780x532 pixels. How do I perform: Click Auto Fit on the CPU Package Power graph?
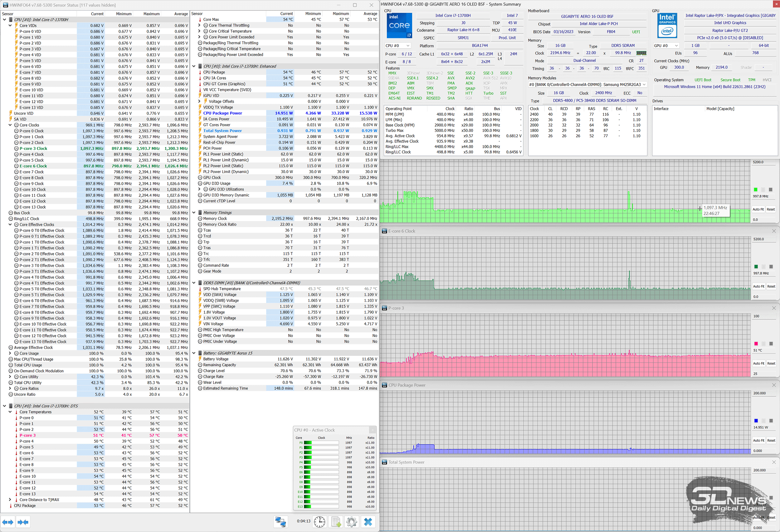pyautogui.click(x=758, y=440)
